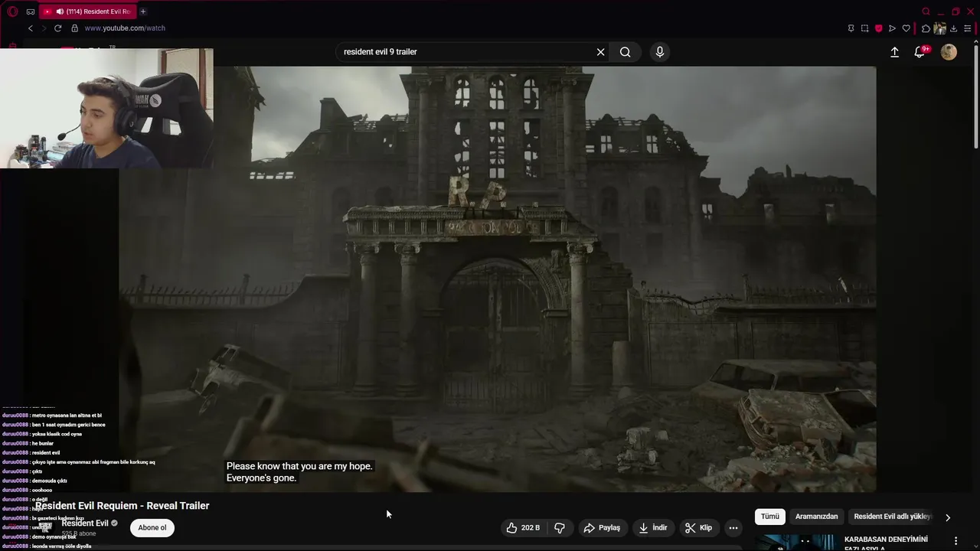
Task: Reload the current page
Action: pos(57,28)
